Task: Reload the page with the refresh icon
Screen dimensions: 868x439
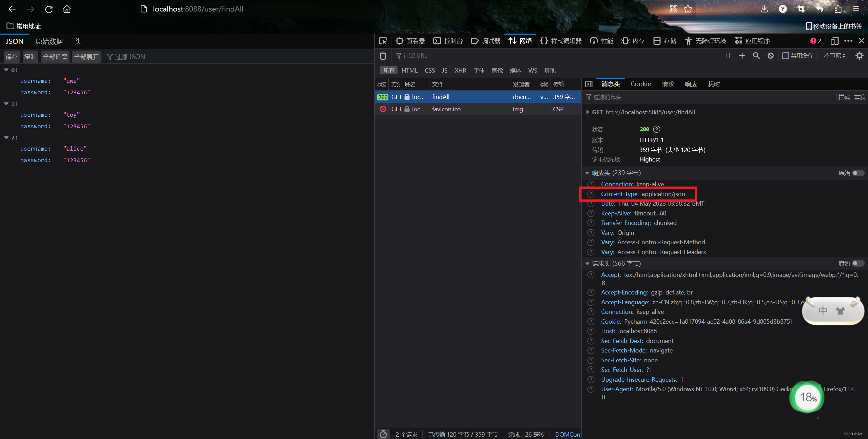Action: click(49, 9)
